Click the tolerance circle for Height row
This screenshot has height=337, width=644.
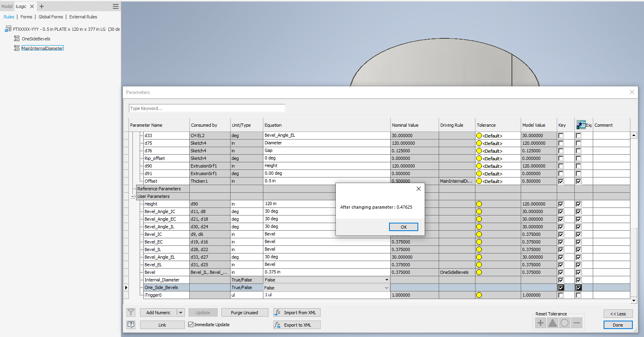pyautogui.click(x=479, y=204)
